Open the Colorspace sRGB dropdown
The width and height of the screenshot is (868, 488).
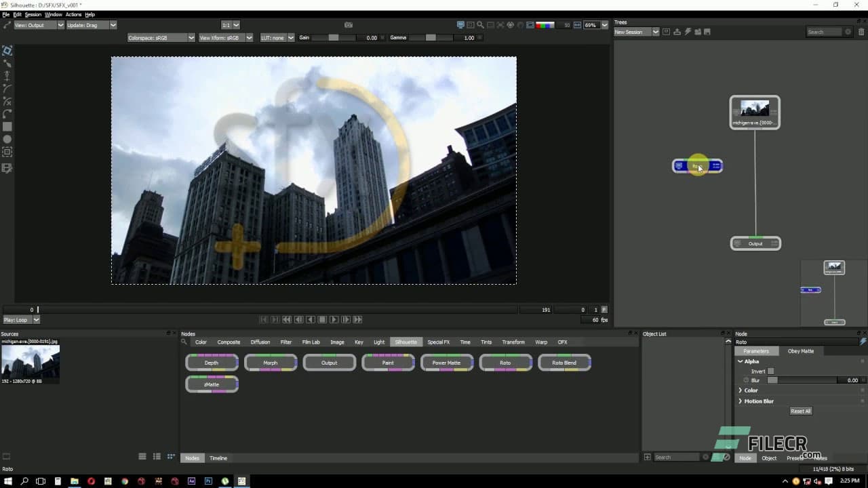pyautogui.click(x=161, y=38)
